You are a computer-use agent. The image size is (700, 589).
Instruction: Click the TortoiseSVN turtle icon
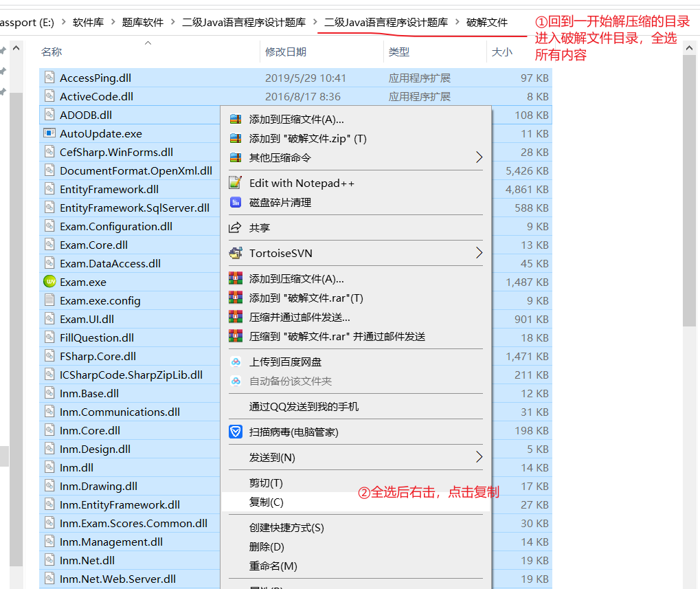(x=235, y=253)
